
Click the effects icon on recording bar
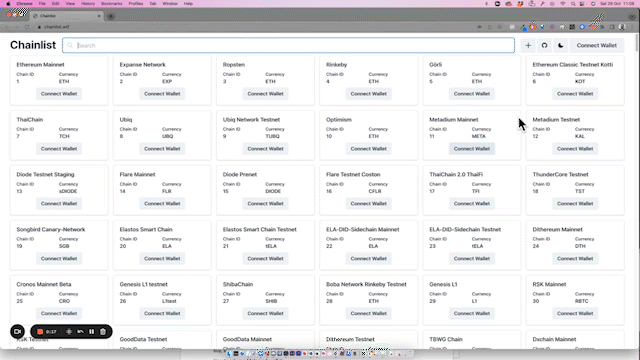click(x=69, y=332)
